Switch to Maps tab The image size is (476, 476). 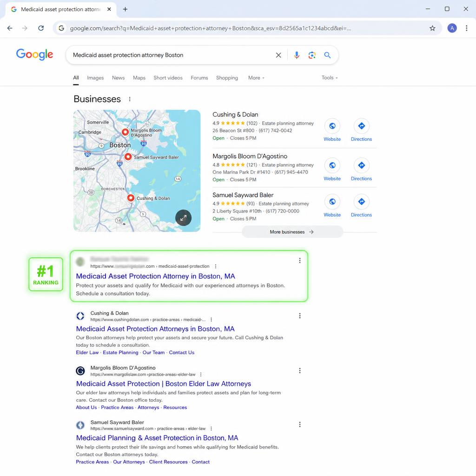(x=139, y=78)
